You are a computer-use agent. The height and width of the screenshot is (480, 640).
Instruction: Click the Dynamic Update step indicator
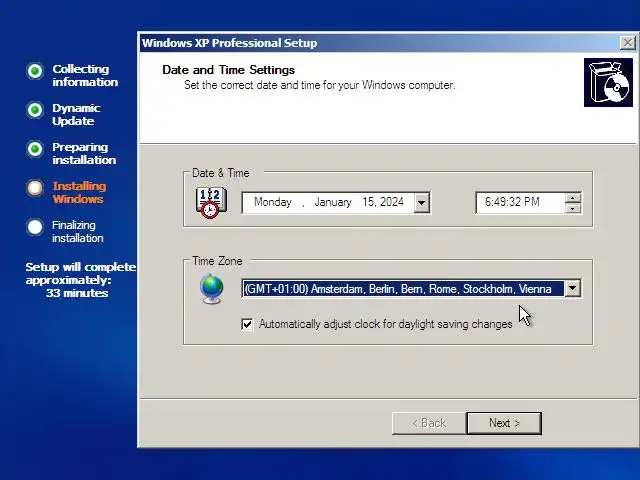(x=35, y=110)
